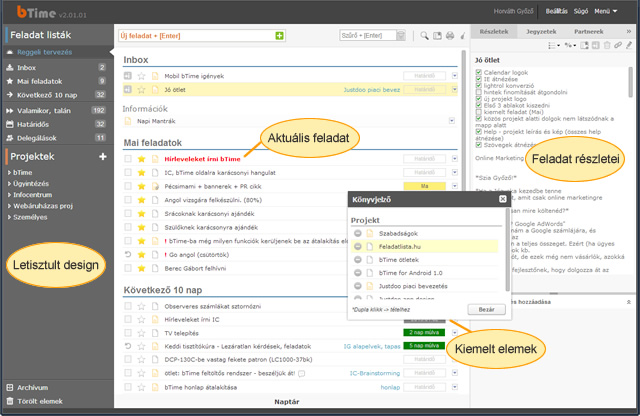The height and width of the screenshot is (416, 640).
Task: Add a new project with plus icon
Action: coord(102,157)
